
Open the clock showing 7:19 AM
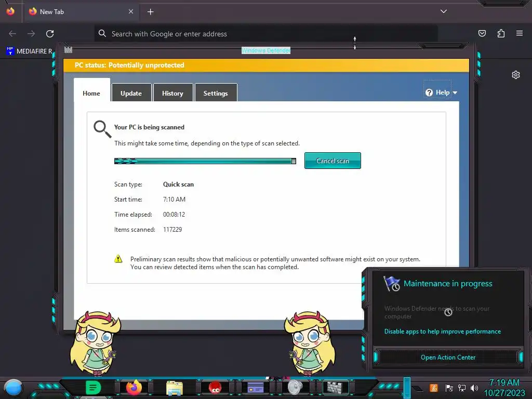coord(504,388)
